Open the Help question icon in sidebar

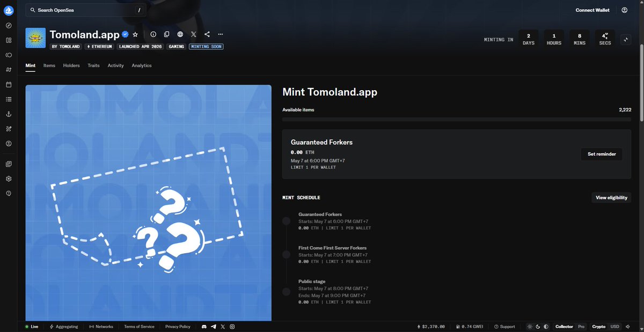[9, 193]
